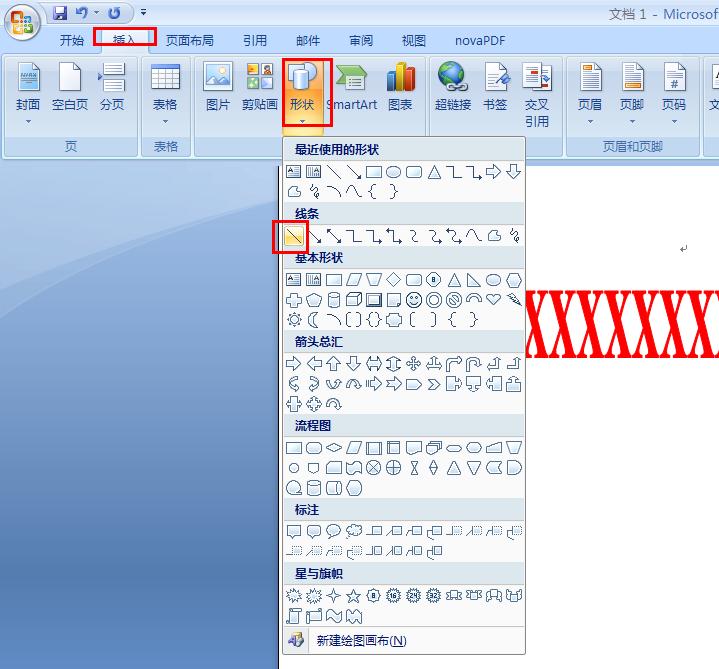Open the novaPDF tab

[x=480, y=40]
